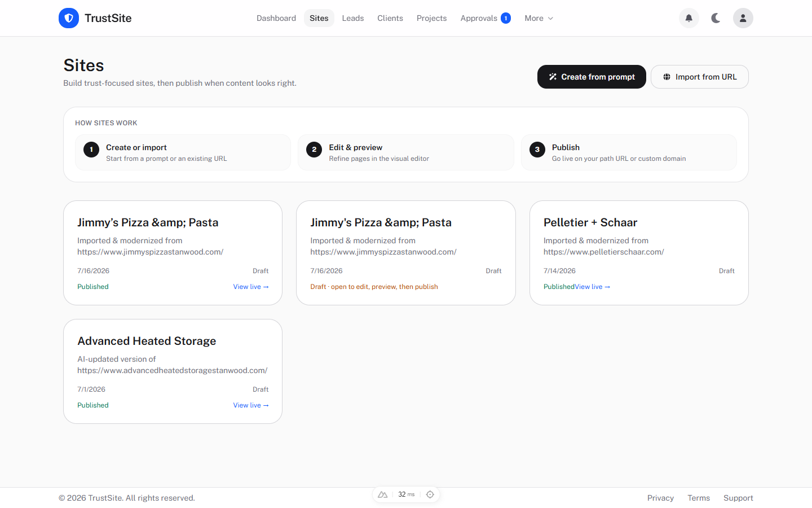
Task: Open the Support footer link
Action: 738,498
